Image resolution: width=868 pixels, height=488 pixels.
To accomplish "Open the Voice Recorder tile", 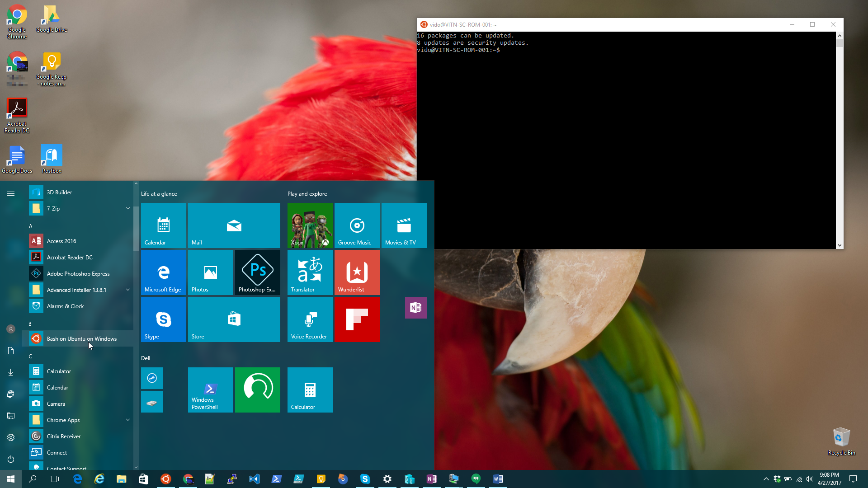I will (x=310, y=319).
